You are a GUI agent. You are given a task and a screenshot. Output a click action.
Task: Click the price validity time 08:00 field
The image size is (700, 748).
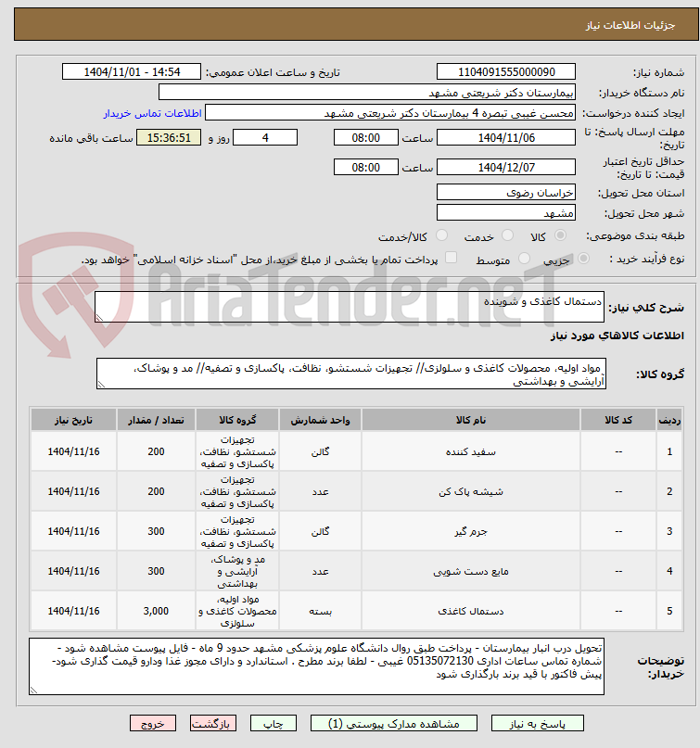point(366,168)
